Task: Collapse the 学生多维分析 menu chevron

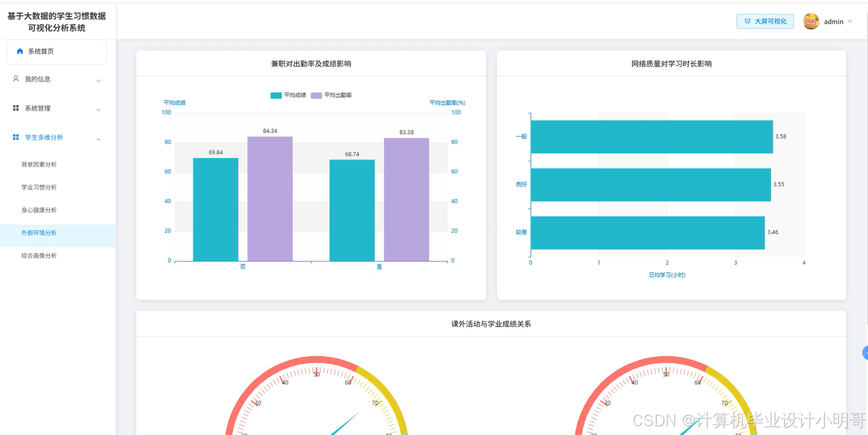Action: click(x=98, y=139)
